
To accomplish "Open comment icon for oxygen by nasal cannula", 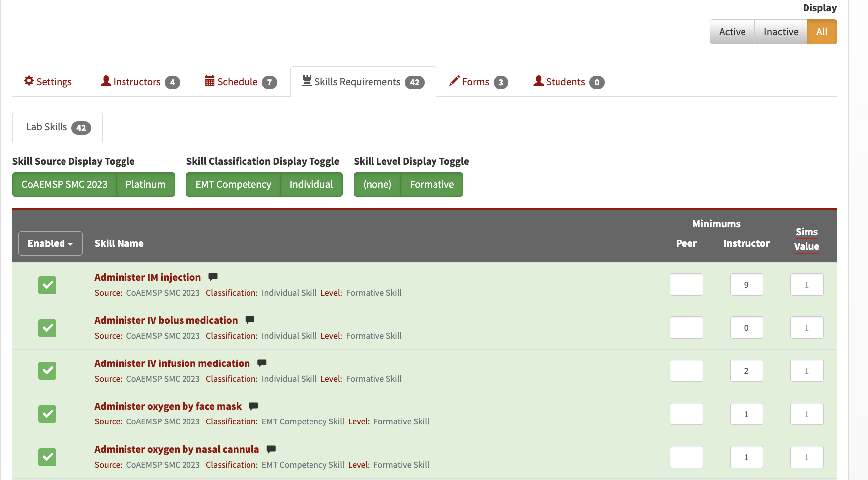I will coord(271,449).
